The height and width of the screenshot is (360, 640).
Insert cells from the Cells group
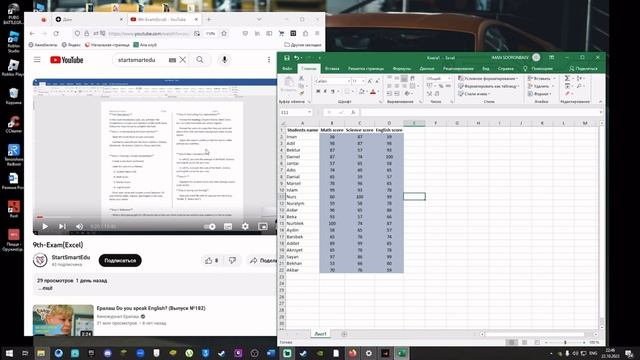tap(541, 78)
